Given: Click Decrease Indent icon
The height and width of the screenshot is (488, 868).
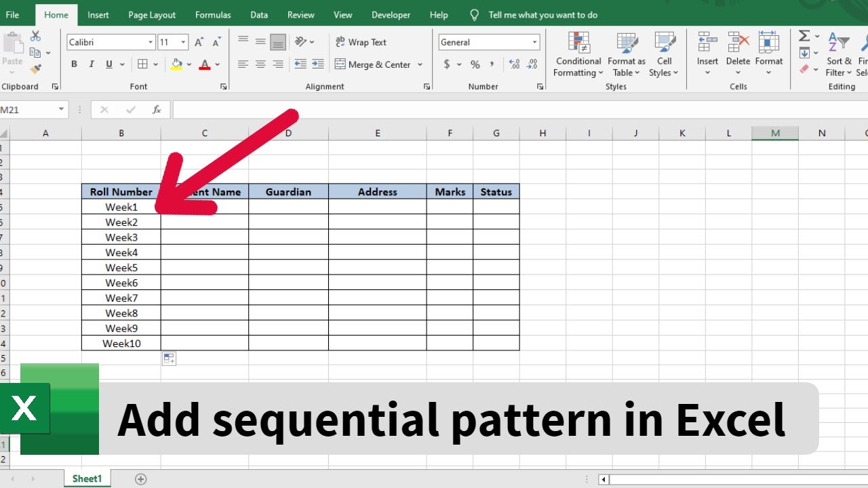Looking at the screenshot, I should [300, 64].
